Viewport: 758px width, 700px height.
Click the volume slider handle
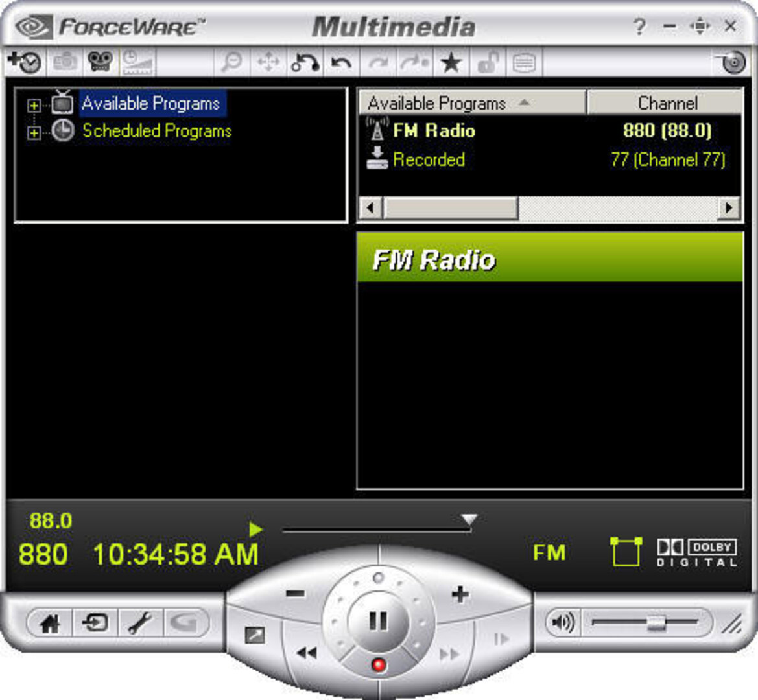click(x=656, y=622)
